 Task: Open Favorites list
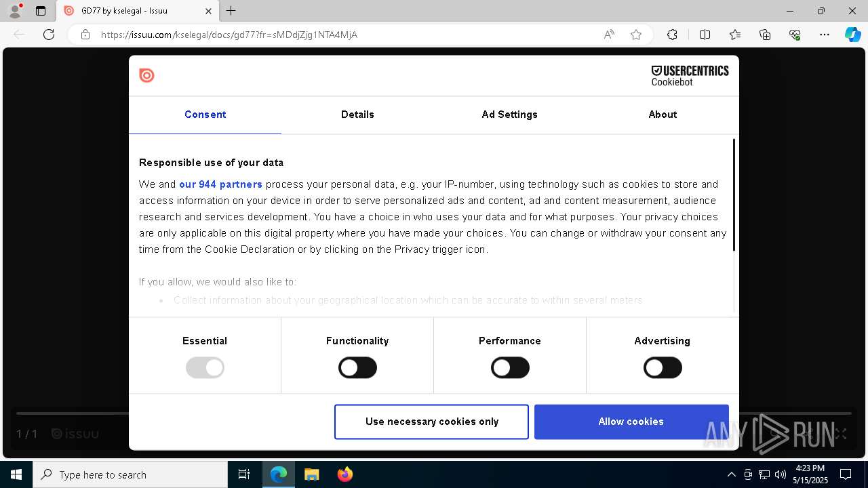pos(735,35)
